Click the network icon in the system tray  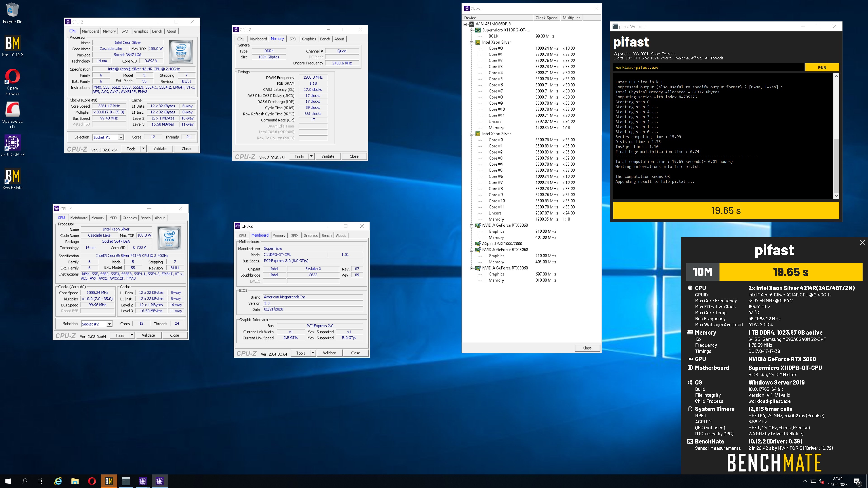[x=813, y=481]
